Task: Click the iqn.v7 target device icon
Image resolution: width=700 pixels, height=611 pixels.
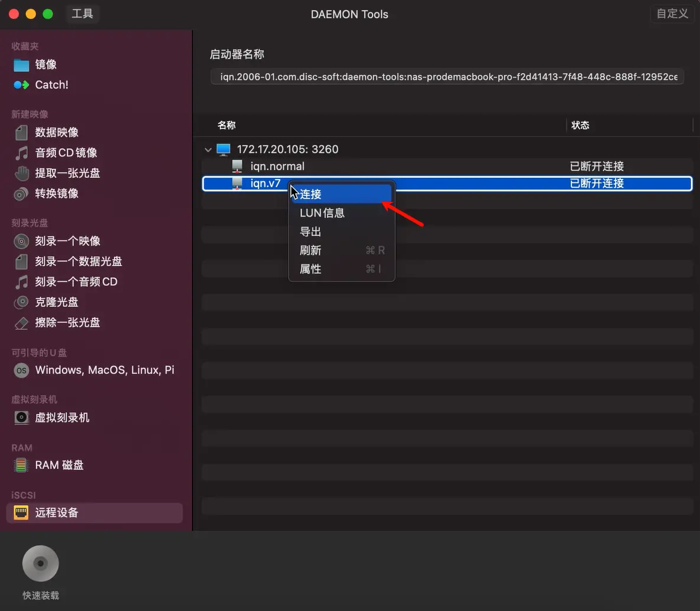Action: [237, 184]
